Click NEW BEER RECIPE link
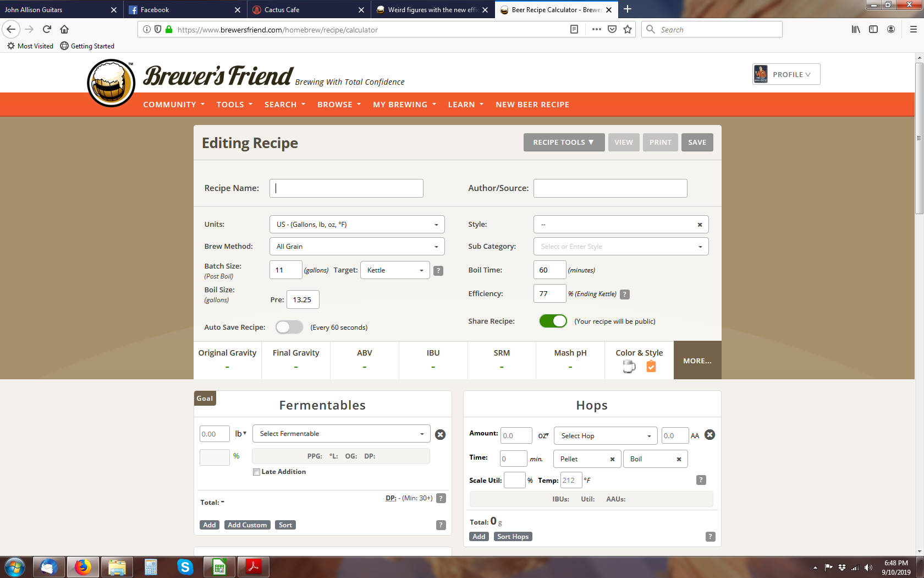The height and width of the screenshot is (578, 924). pyautogui.click(x=532, y=105)
